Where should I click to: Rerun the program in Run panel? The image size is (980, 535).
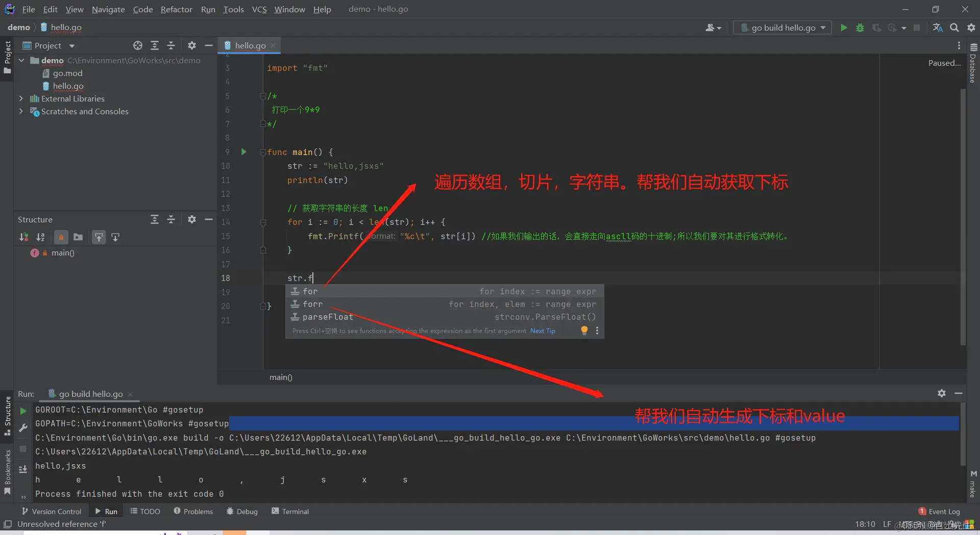pos(23,411)
